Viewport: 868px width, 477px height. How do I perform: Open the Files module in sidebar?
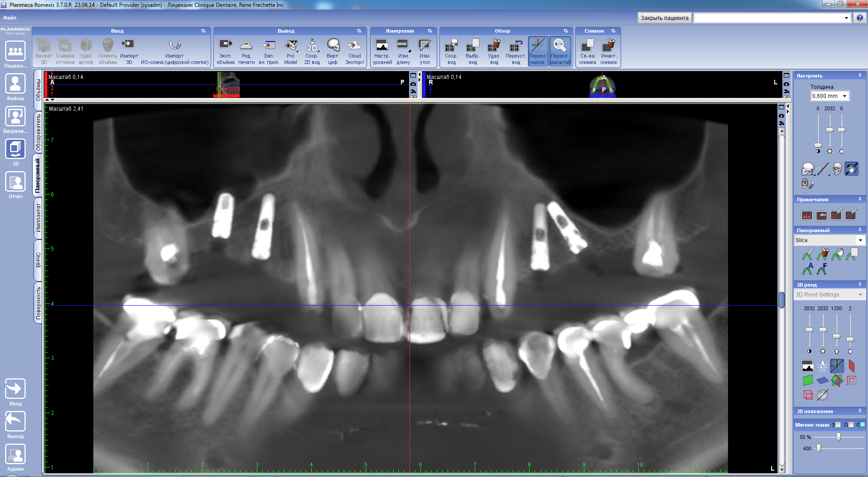[x=15, y=83]
